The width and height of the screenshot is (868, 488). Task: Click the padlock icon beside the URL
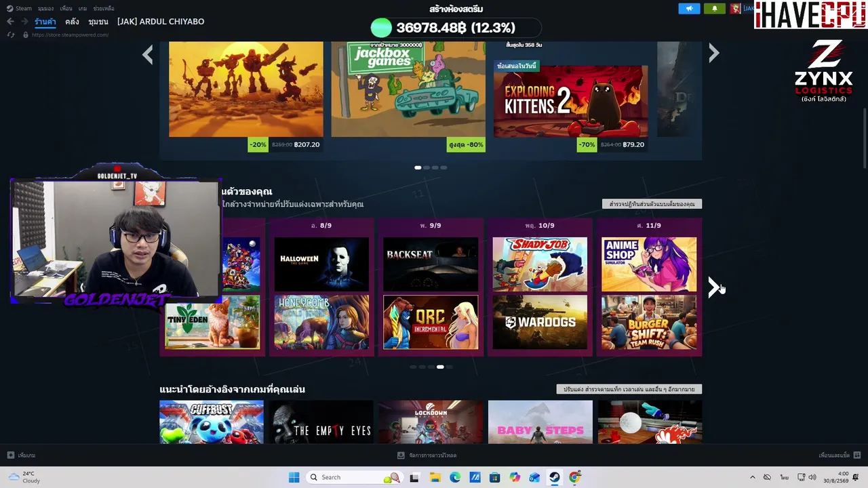click(x=26, y=35)
